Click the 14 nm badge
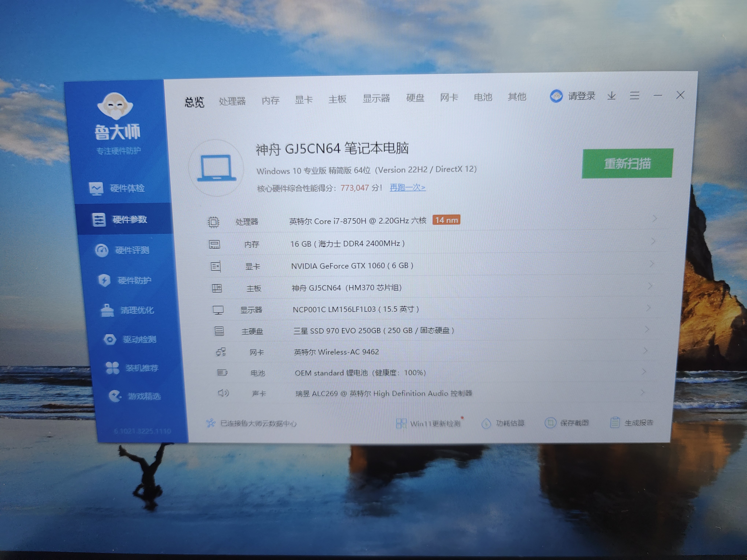 [x=446, y=220]
